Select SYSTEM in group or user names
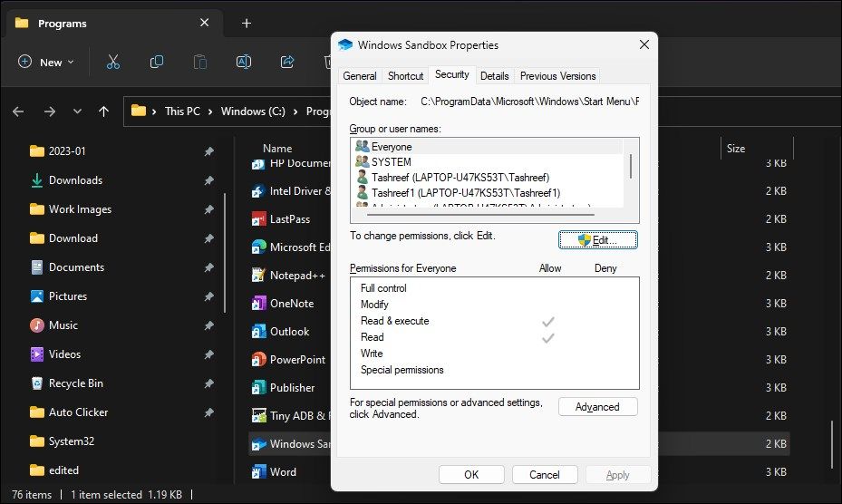Screen dimensions: 842x504 pyautogui.click(x=487, y=161)
